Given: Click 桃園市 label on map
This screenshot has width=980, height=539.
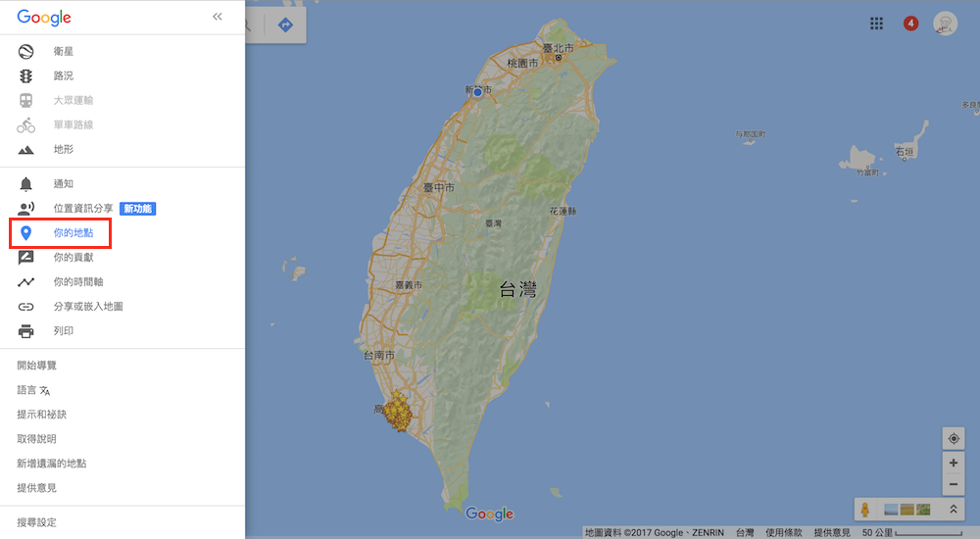Looking at the screenshot, I should pyautogui.click(x=522, y=63).
